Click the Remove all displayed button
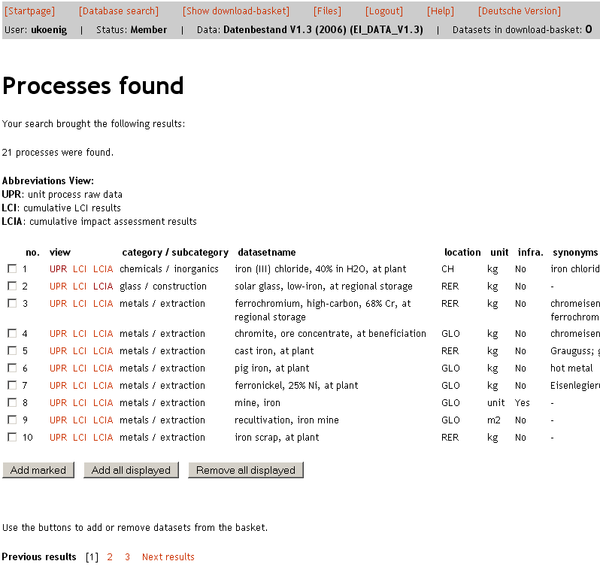This screenshot has width=600, height=570. coord(245,470)
